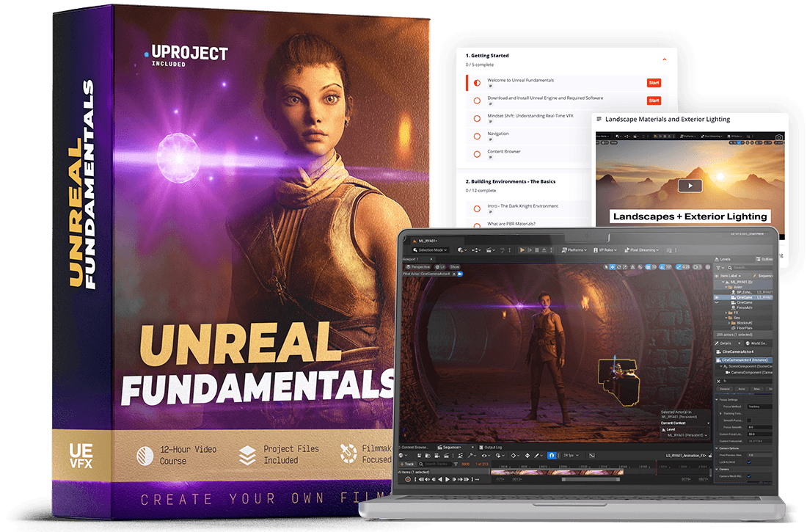This screenshot has height=532, width=807.
Task: Open the Pixel Streaming dropdown
Action: (641, 250)
